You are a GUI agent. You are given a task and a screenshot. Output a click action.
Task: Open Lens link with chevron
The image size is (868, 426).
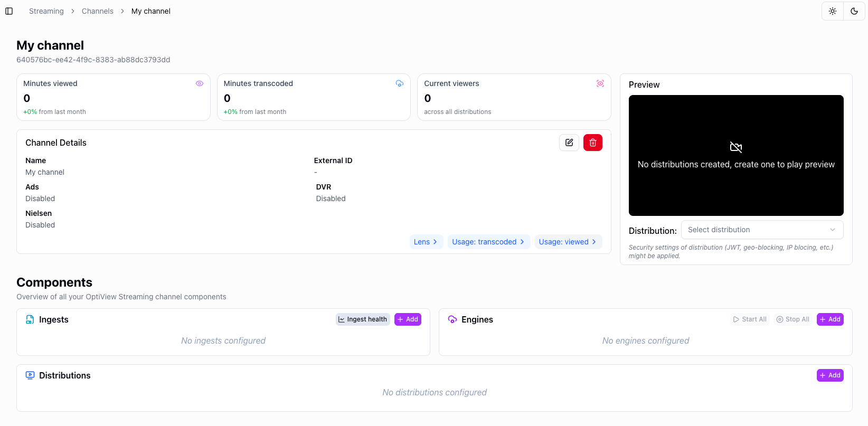coord(426,242)
